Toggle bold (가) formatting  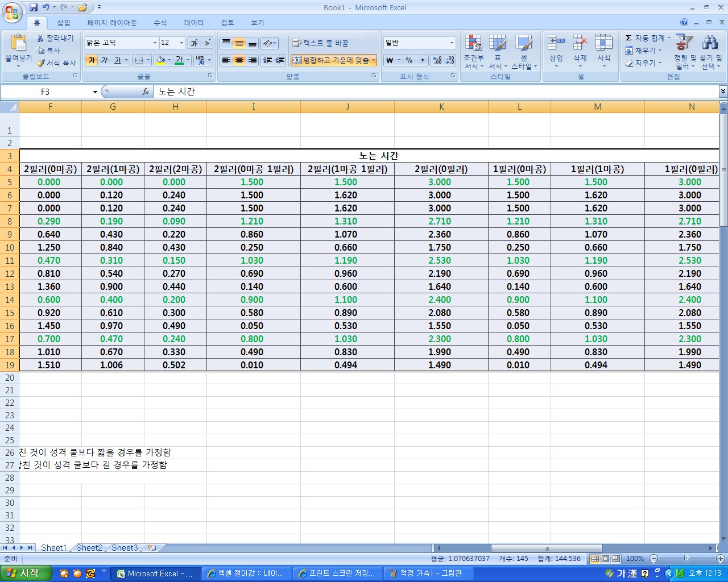91,60
